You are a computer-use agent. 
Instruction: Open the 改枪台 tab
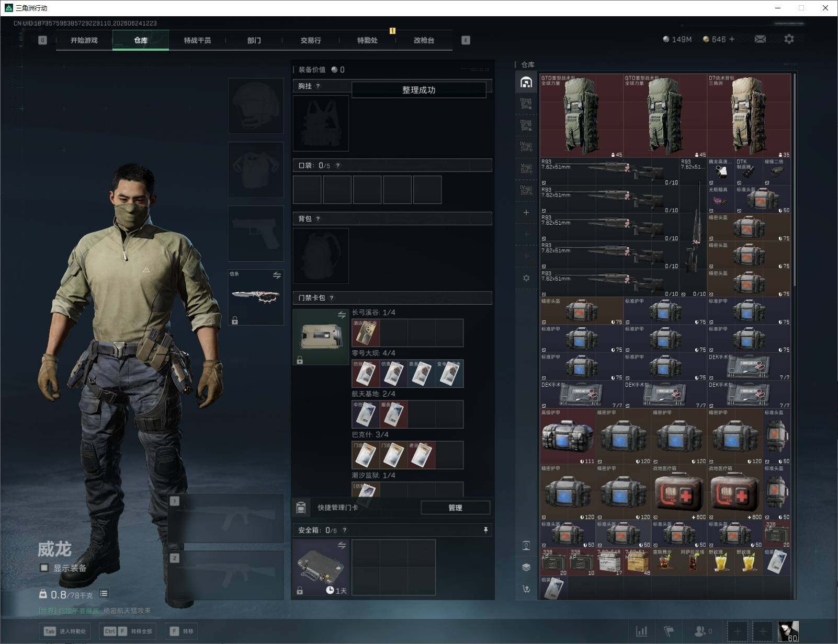[x=424, y=40]
